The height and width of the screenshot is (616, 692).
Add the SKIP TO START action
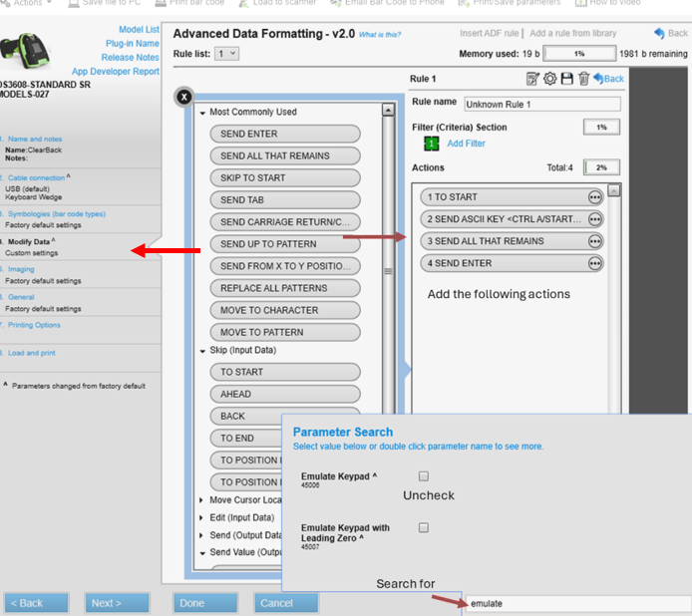(285, 177)
